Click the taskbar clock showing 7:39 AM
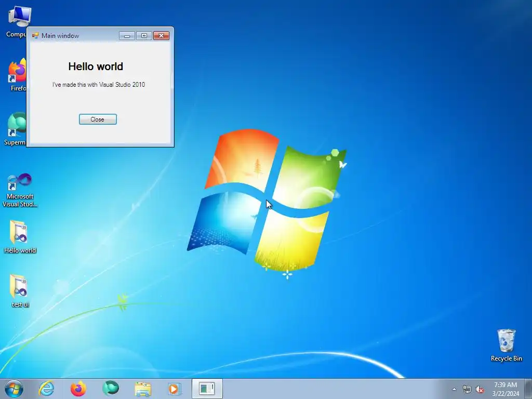The height and width of the screenshot is (399, 532). (506, 389)
